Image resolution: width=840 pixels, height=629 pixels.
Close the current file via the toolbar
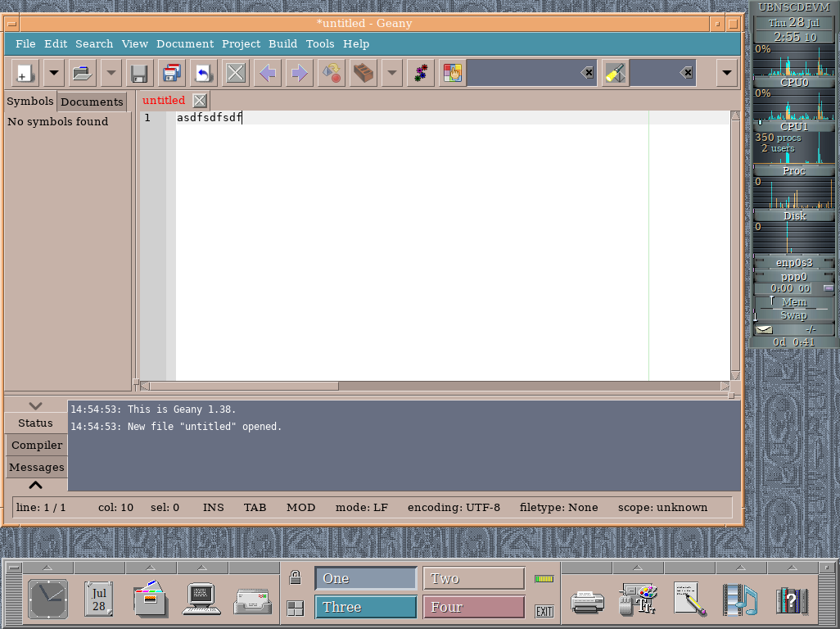click(235, 73)
